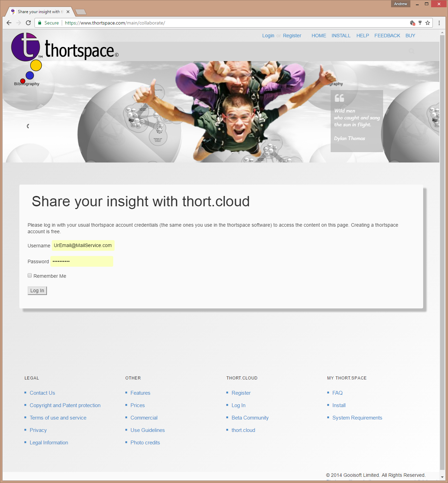Open the FAQ footer link

[338, 393]
